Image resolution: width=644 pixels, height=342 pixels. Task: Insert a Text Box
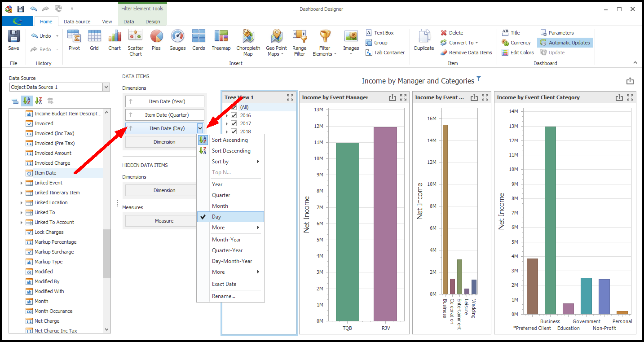click(379, 33)
